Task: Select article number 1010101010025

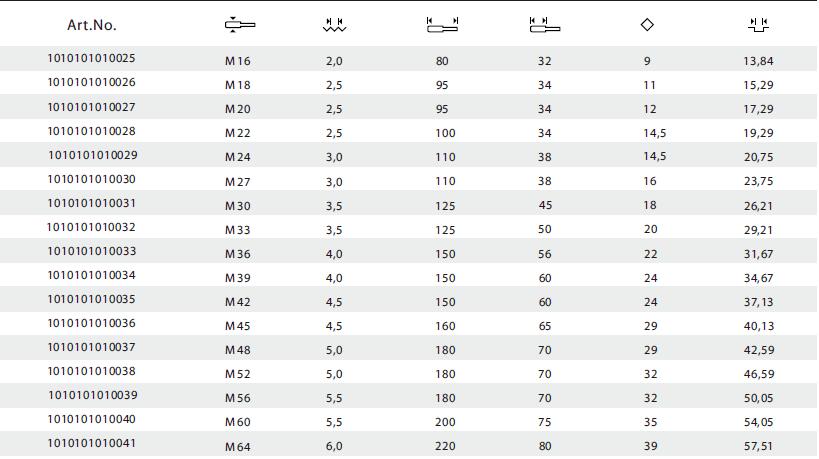Action: 91,58
